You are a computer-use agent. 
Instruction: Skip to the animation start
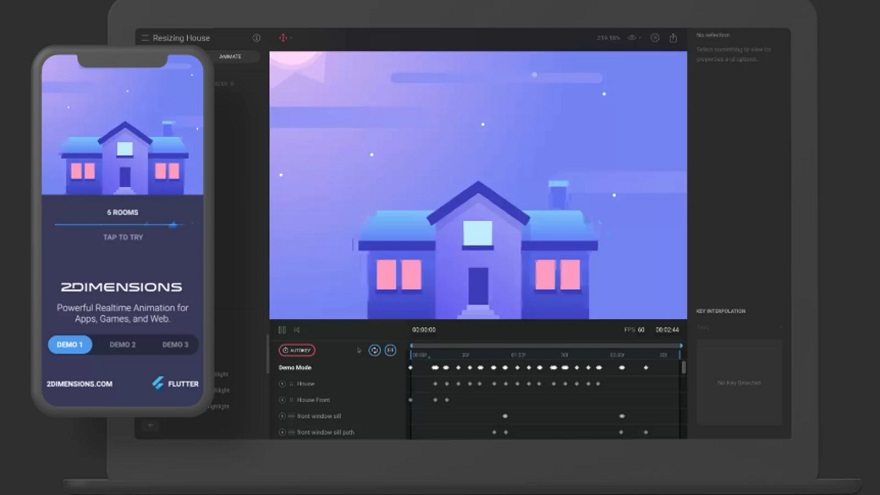[x=296, y=330]
